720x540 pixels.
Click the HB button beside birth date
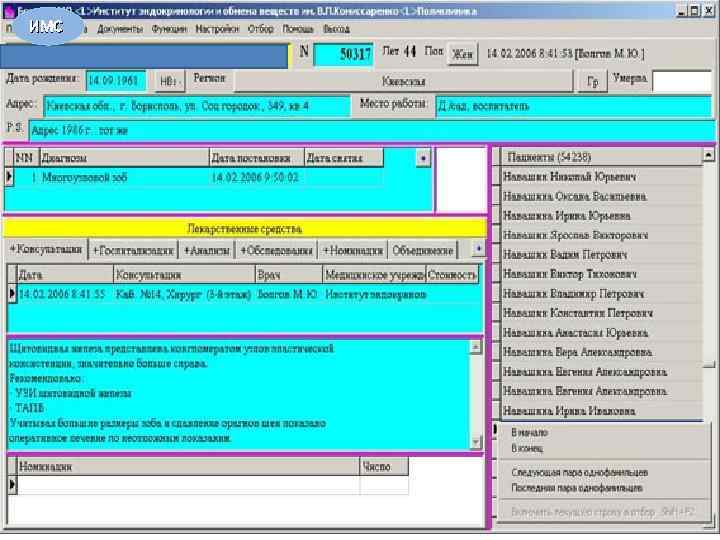point(169,81)
